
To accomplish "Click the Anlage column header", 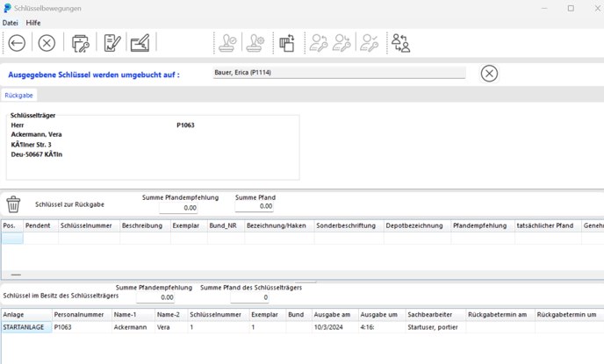I will 26,315.
